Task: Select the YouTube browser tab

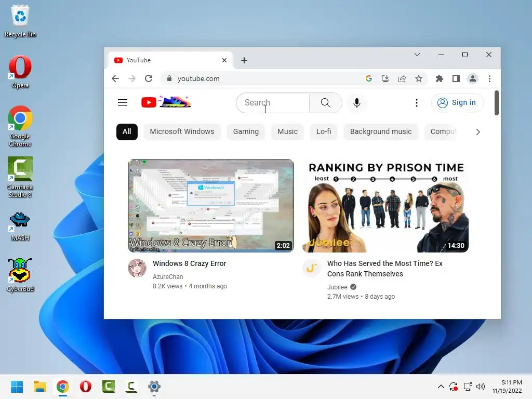Action: coord(170,60)
